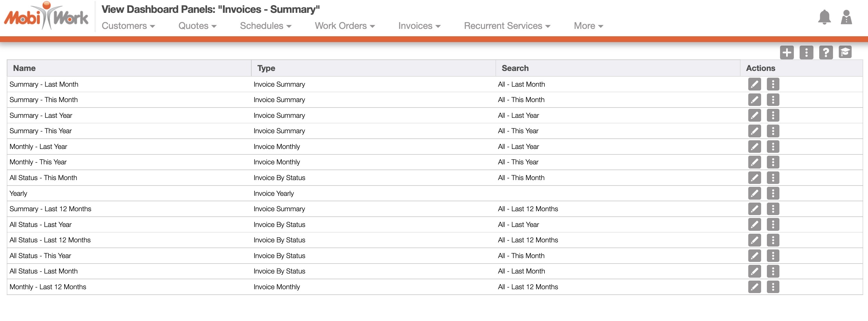Screen dimensions: 868x321
Task: Open the help question mark icon
Action: tap(826, 53)
